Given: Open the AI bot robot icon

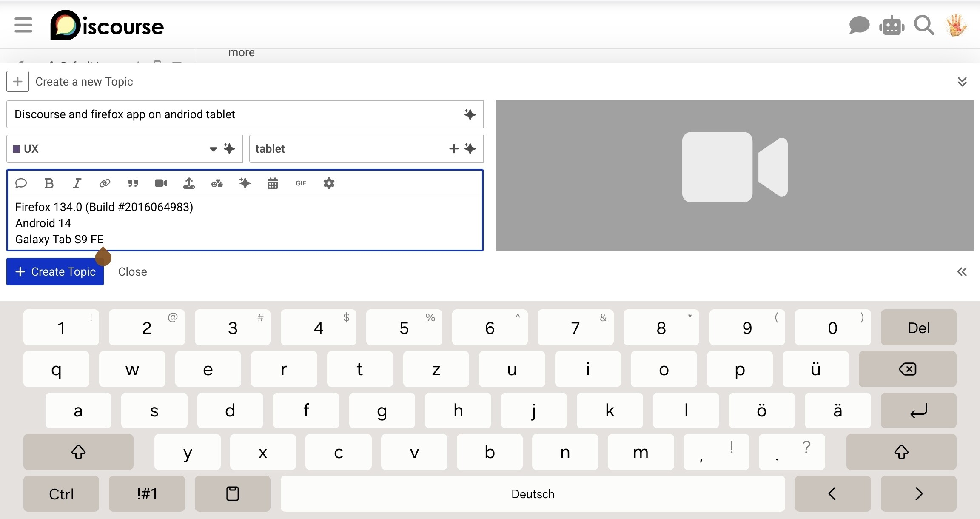Looking at the screenshot, I should click(x=892, y=26).
